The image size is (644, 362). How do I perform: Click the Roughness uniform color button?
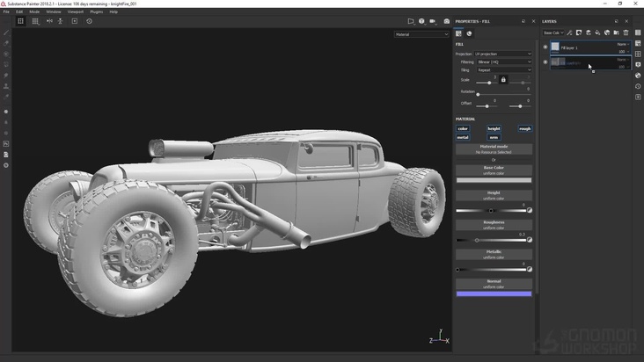point(494,225)
